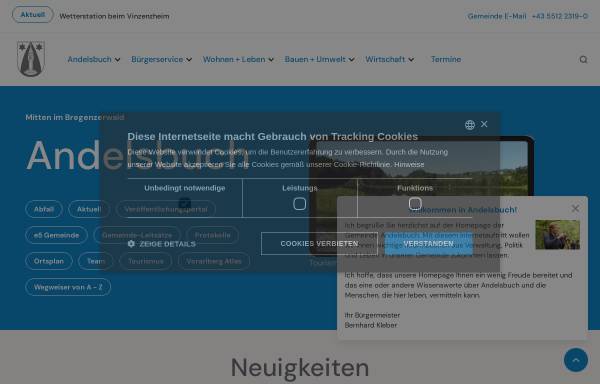Select the Abfall quick link tag
This screenshot has height=384, width=600.
point(44,209)
